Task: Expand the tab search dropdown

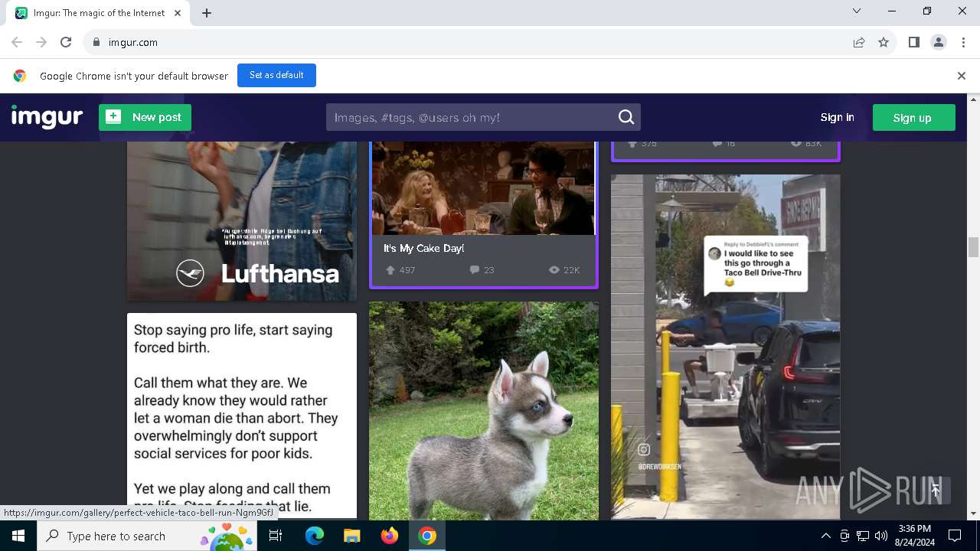Action: coord(857,11)
